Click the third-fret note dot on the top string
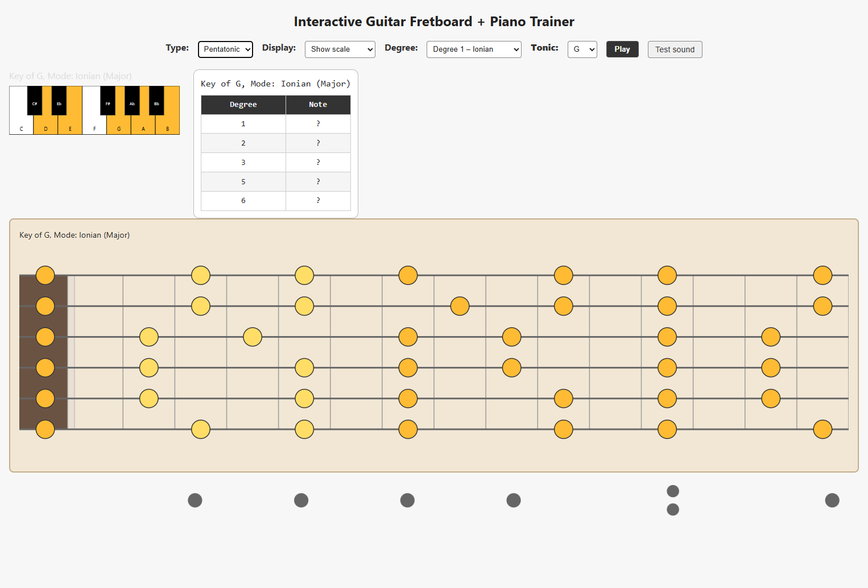 coord(201,275)
